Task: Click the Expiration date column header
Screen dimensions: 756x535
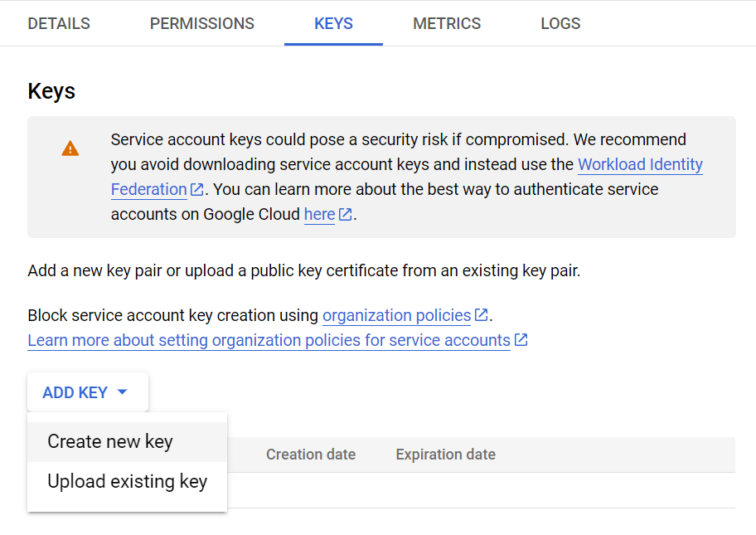Action: tap(445, 455)
